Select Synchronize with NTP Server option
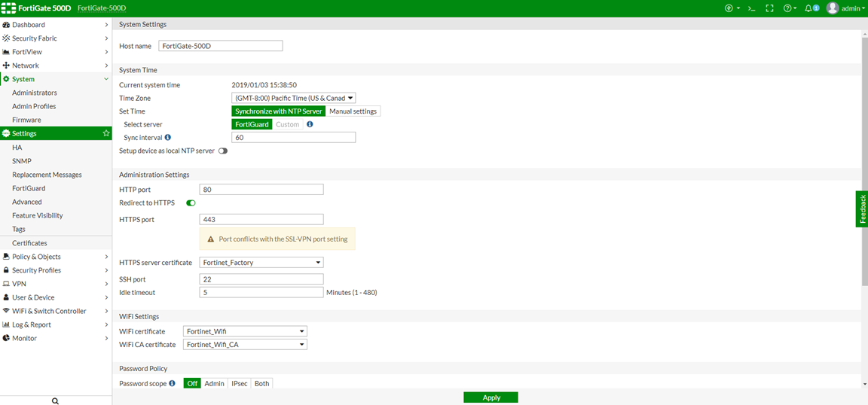The height and width of the screenshot is (405, 868). tap(279, 111)
